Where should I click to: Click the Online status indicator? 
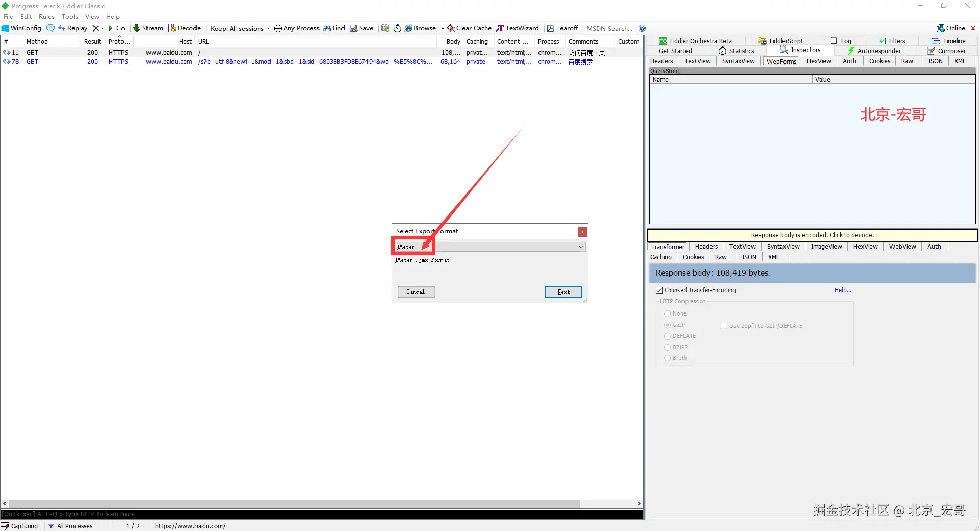coord(951,28)
